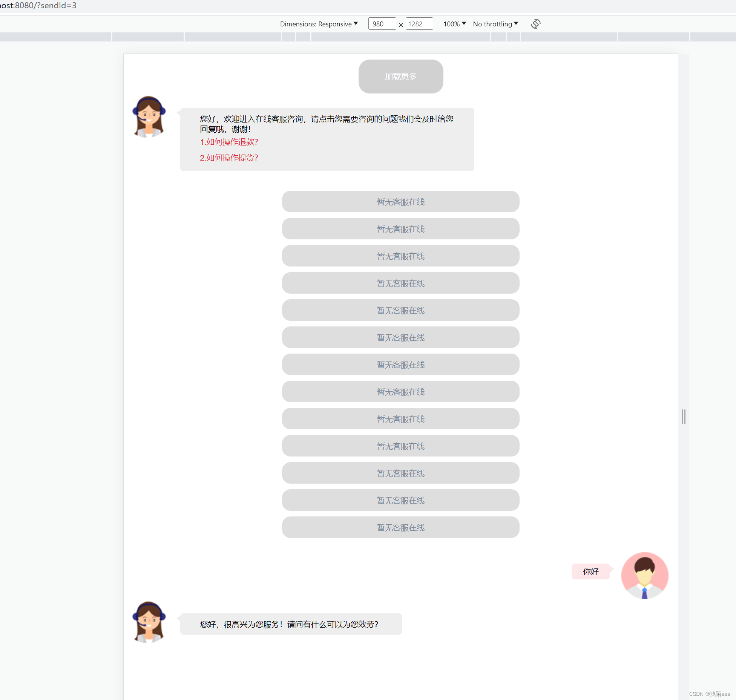
Task: Select viewport height input field
Action: (x=419, y=24)
